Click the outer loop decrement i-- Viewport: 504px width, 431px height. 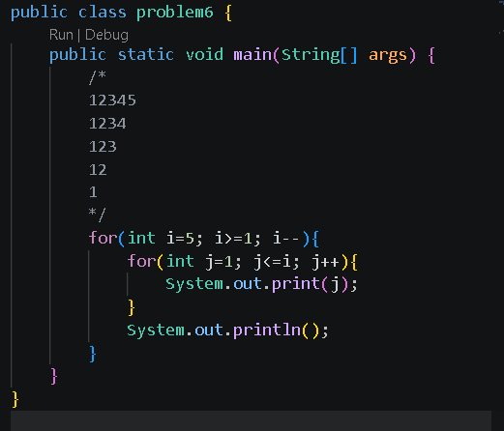pyautogui.click(x=285, y=239)
